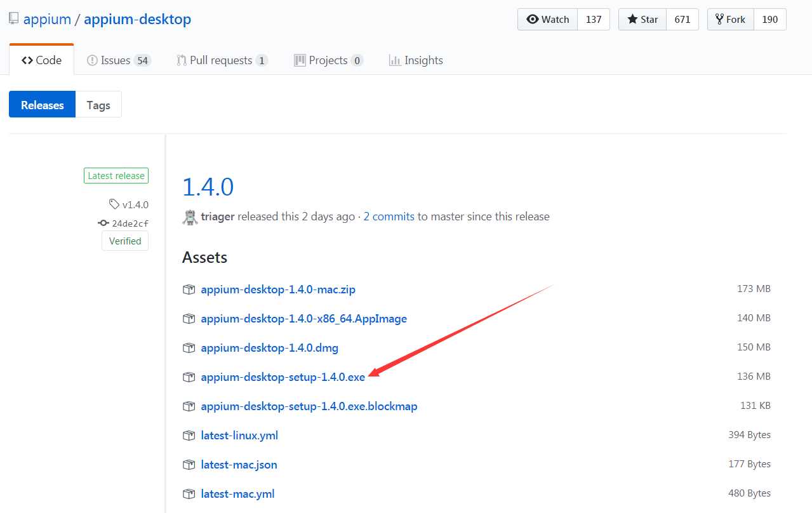Click the graph icon on Insights tab
This screenshot has width=812, height=513.
pos(395,60)
